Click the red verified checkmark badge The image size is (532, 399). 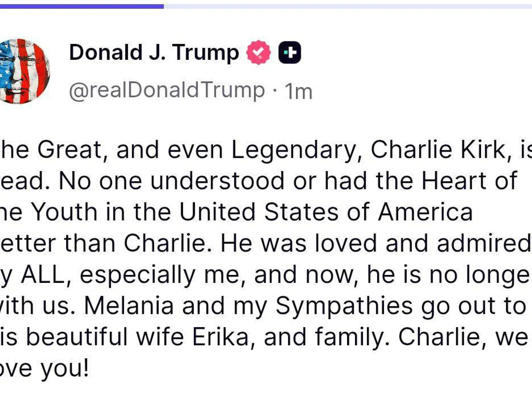[258, 53]
